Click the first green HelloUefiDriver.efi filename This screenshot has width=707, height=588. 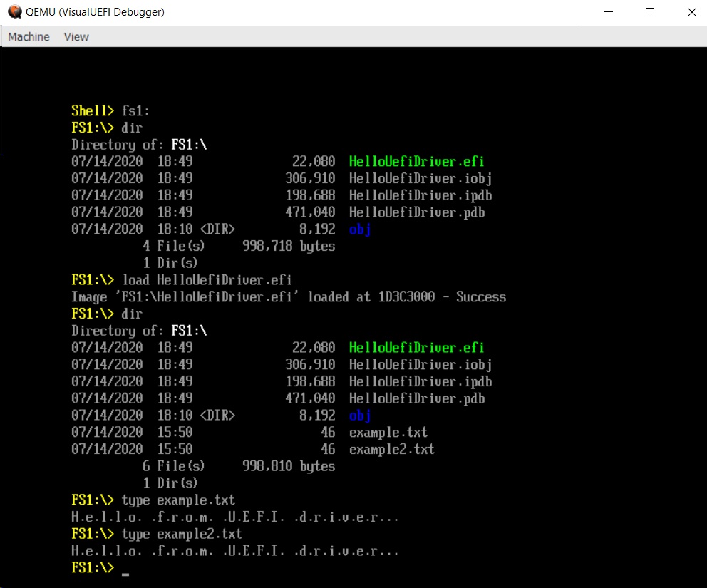pos(417,161)
